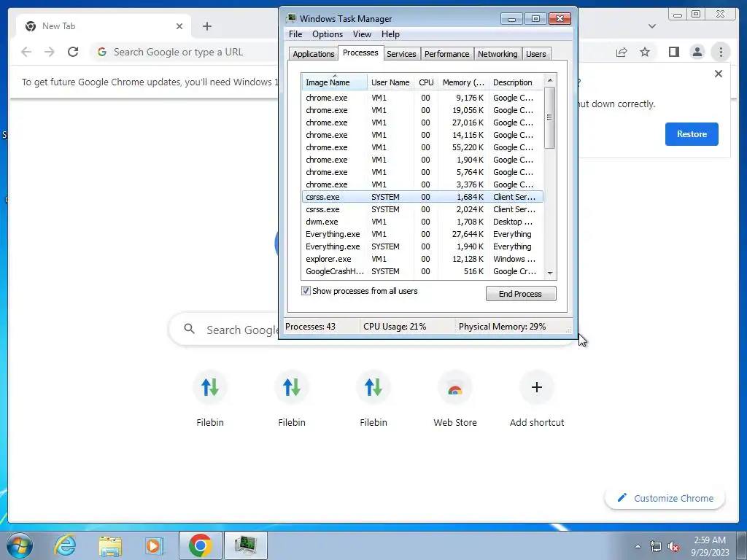Open a new Chrome tab
Viewport: 747px width, 560px height.
click(x=206, y=26)
